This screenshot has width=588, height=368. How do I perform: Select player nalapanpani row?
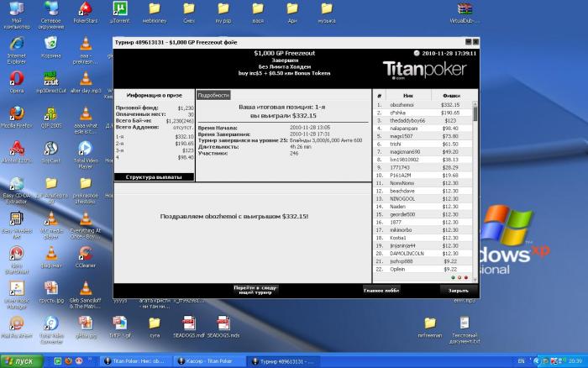[423, 129]
